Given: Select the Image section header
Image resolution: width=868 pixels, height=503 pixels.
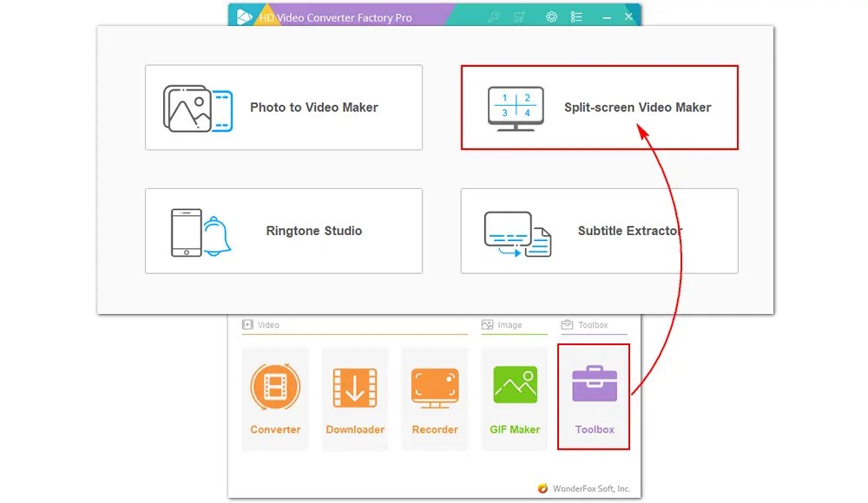Looking at the screenshot, I should [x=502, y=325].
